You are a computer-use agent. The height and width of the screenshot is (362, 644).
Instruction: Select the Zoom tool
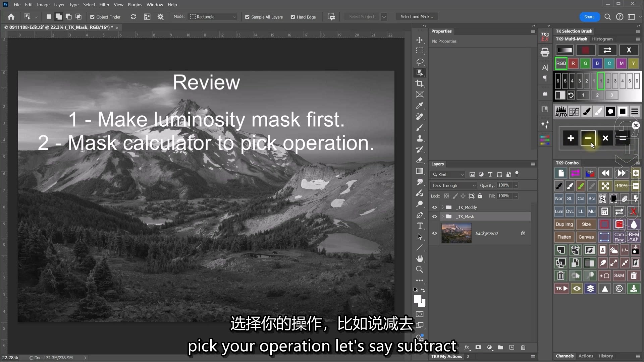coord(419,269)
